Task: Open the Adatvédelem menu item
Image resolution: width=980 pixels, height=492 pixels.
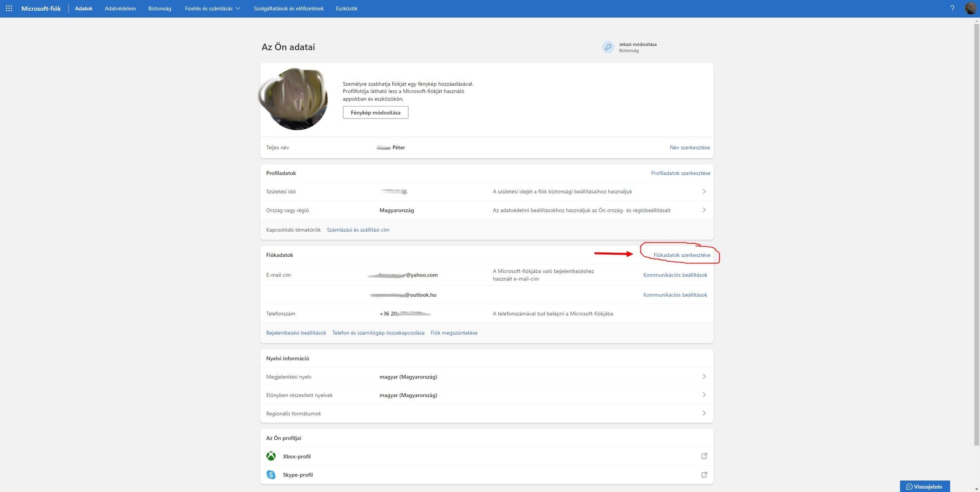Action: point(120,8)
